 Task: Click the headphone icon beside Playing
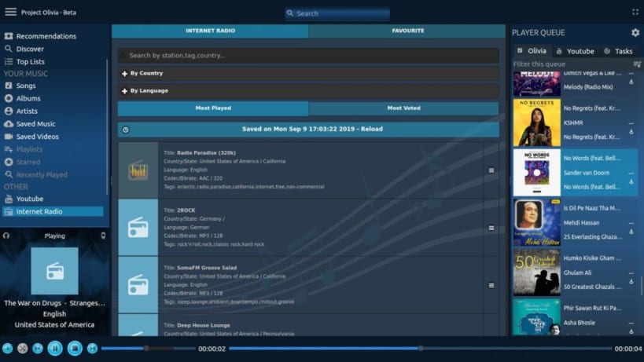[x=6, y=236]
